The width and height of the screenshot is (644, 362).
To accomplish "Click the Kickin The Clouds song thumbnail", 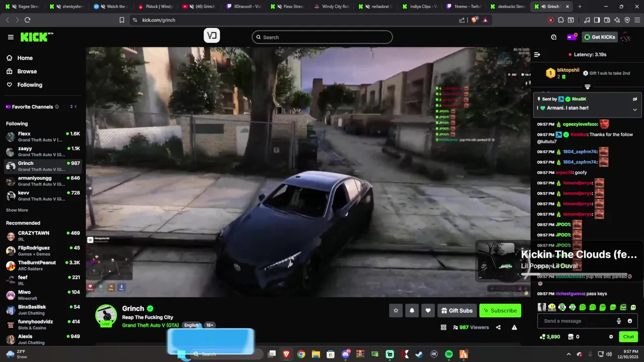I will (x=497, y=260).
